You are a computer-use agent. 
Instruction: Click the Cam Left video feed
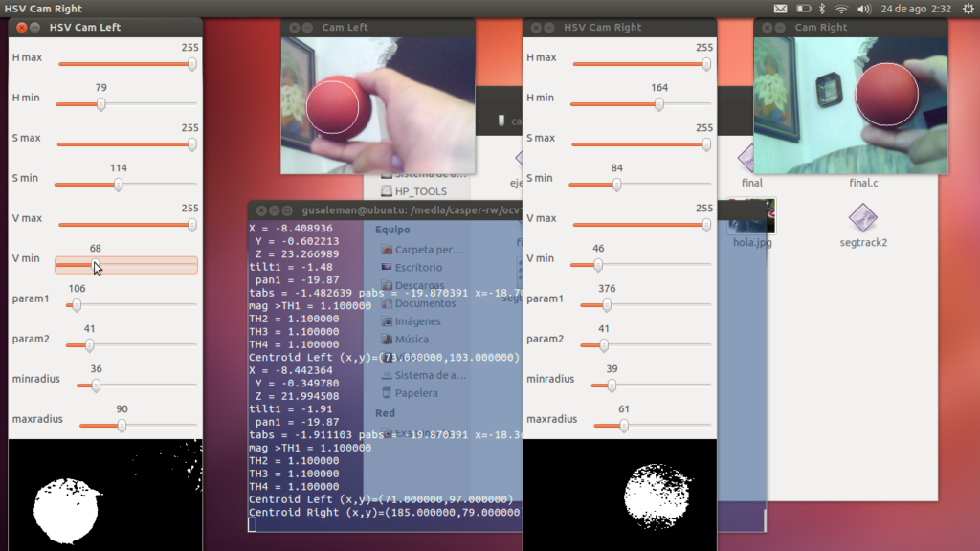click(377, 105)
